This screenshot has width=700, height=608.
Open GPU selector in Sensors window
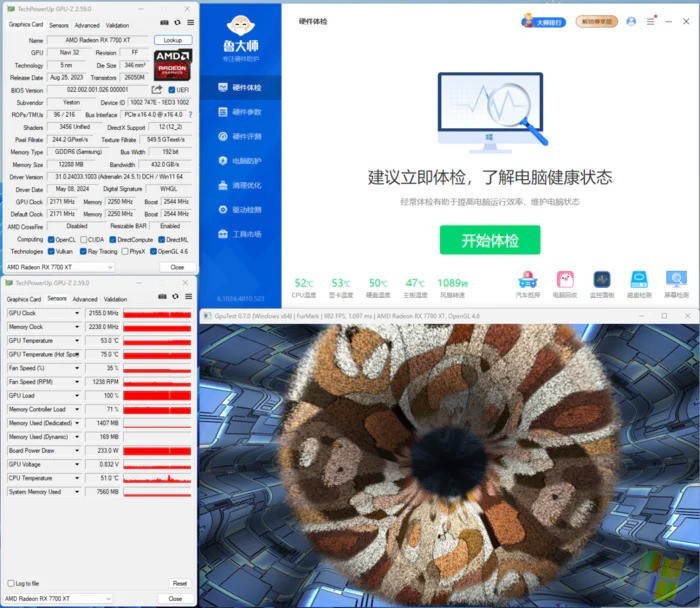(58, 599)
